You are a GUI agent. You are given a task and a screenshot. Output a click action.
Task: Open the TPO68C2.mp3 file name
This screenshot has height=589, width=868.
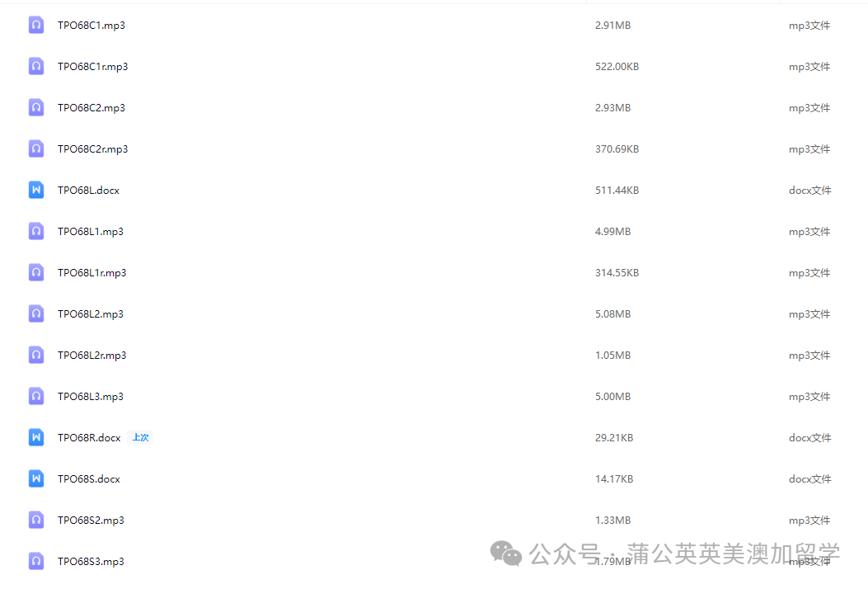coord(91,108)
